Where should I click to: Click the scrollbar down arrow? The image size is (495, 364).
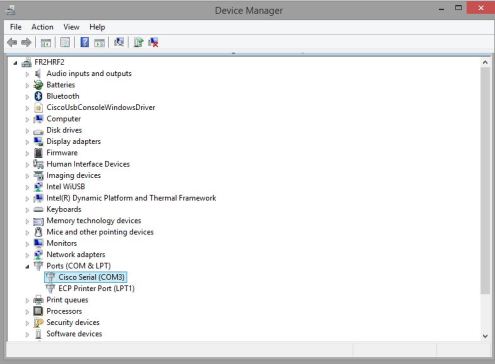tap(485, 336)
